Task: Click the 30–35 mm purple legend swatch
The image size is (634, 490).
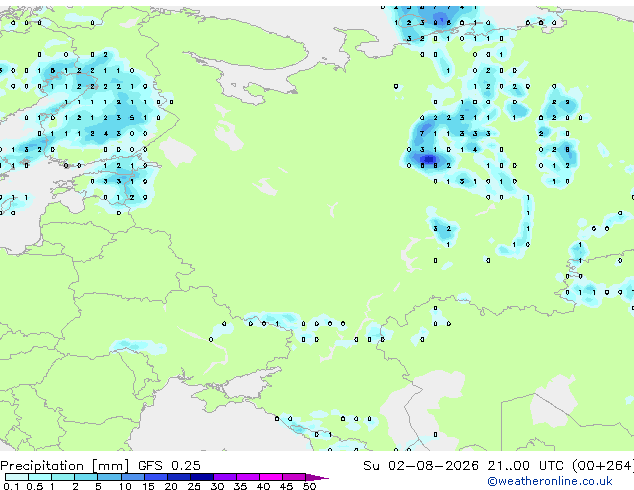Action: [225, 477]
